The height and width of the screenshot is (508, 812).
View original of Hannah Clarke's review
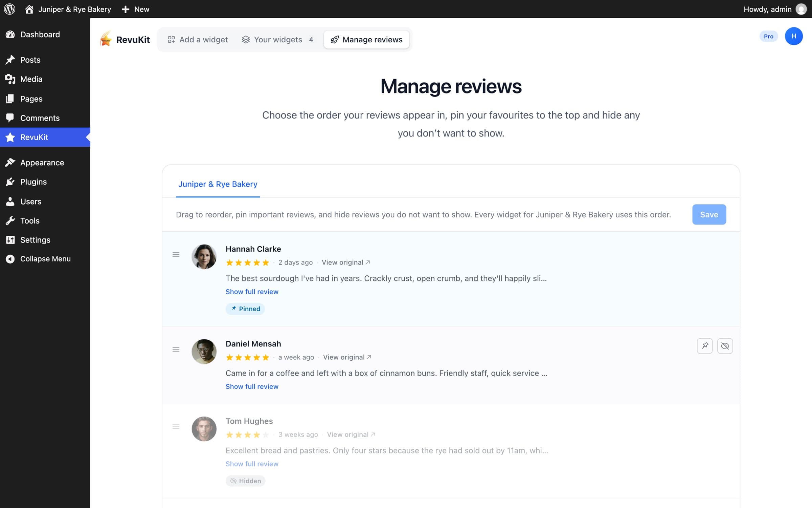coord(346,262)
